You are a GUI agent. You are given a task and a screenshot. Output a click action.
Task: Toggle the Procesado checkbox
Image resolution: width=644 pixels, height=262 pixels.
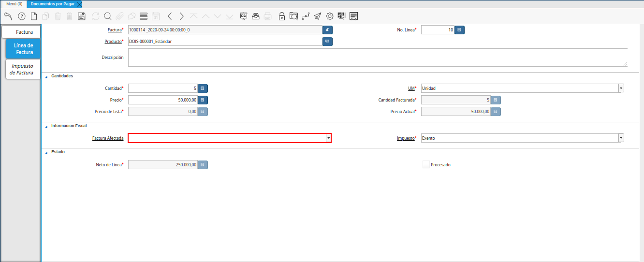[426, 164]
